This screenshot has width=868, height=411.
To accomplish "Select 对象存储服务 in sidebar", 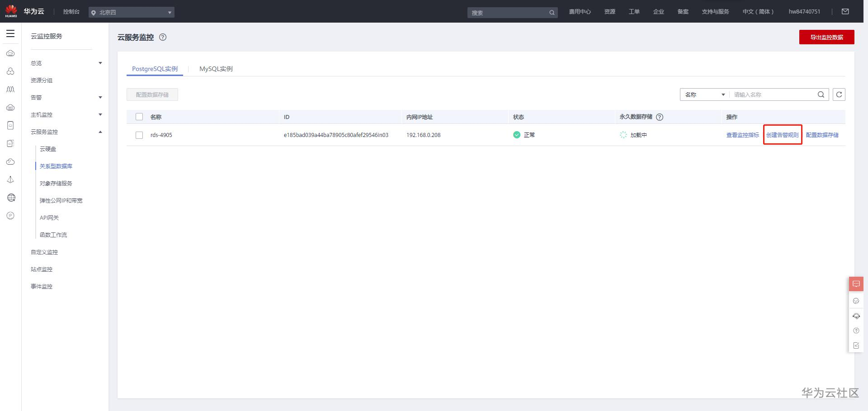I will [x=56, y=184].
